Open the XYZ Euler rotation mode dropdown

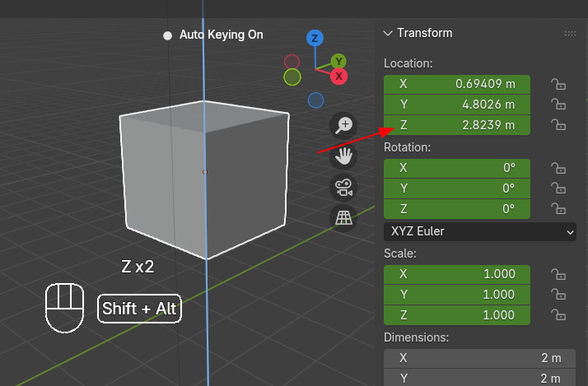480,231
